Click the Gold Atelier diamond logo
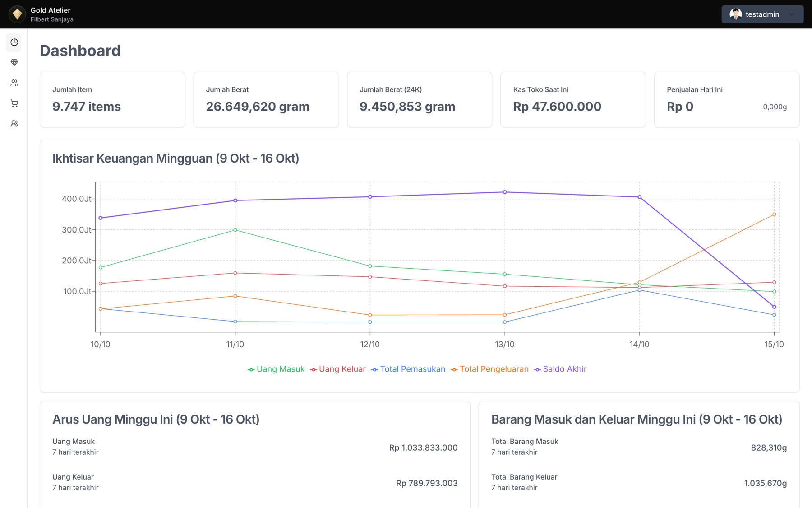812x508 pixels. pos(17,14)
